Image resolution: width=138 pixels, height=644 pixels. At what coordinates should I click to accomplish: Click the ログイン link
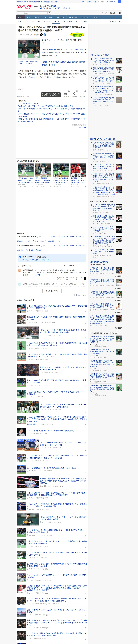pos(42,8)
